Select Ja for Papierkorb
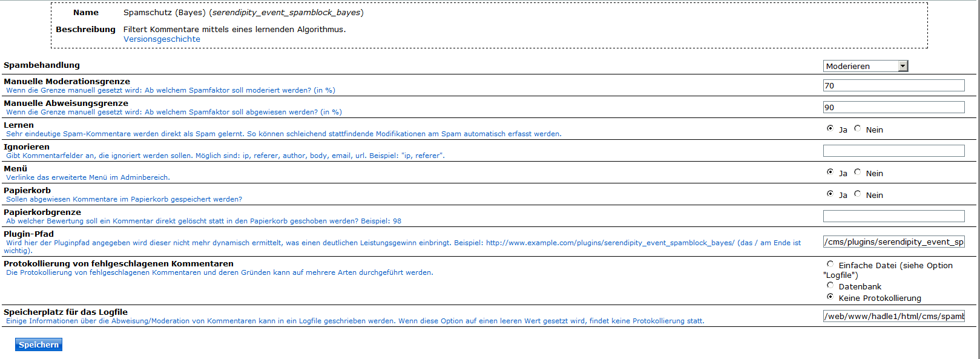Image resolution: width=980 pixels, height=359 pixels. (830, 194)
